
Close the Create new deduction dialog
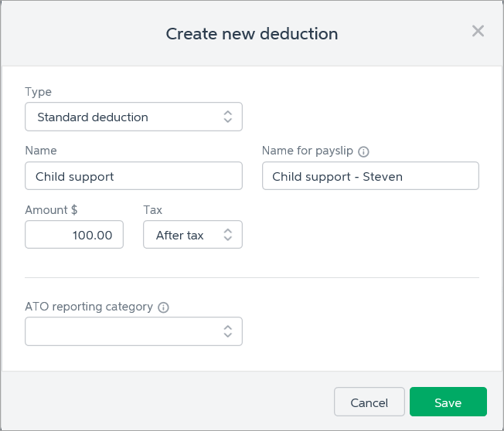click(478, 31)
